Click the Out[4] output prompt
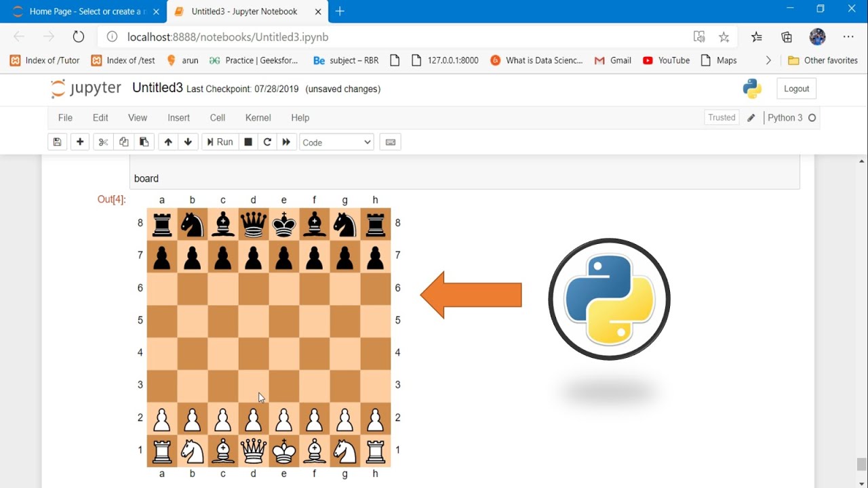This screenshot has width=868, height=488. point(111,199)
